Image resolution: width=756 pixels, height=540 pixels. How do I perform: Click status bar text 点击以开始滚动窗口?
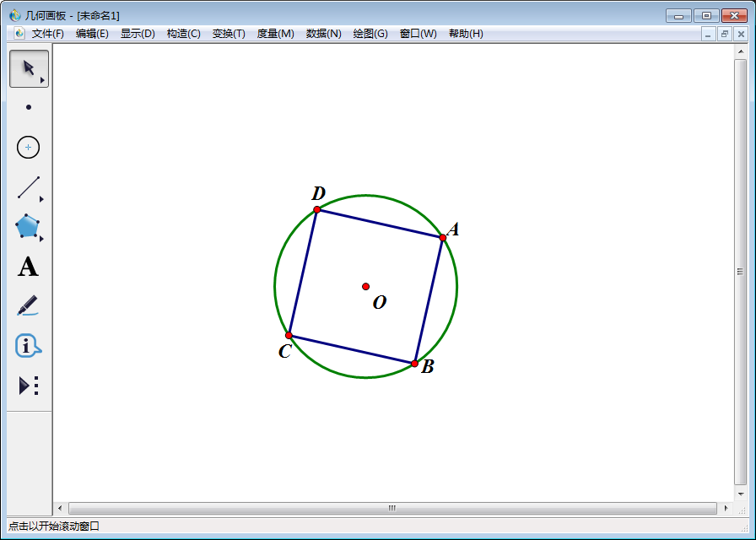54,526
